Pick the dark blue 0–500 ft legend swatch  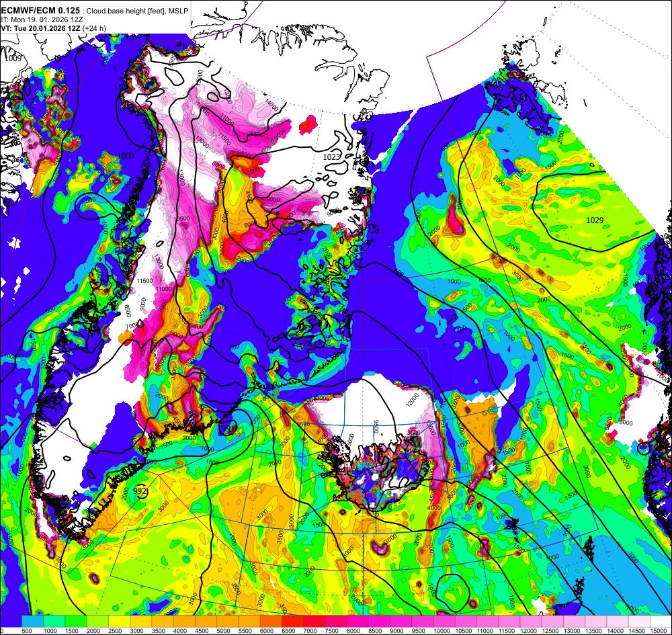(11, 621)
